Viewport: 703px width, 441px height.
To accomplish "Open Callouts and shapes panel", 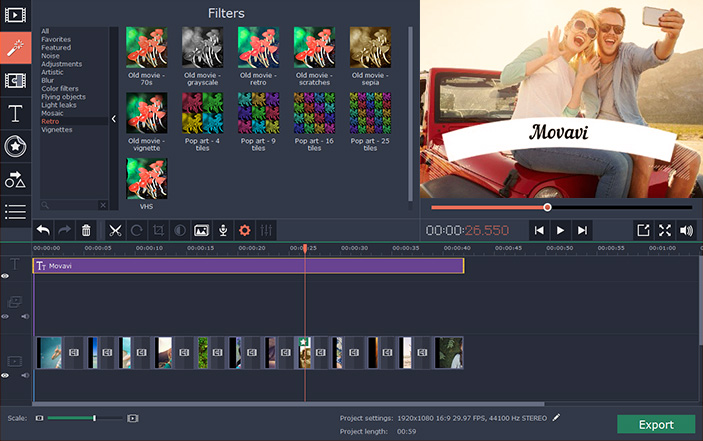I will [x=15, y=179].
